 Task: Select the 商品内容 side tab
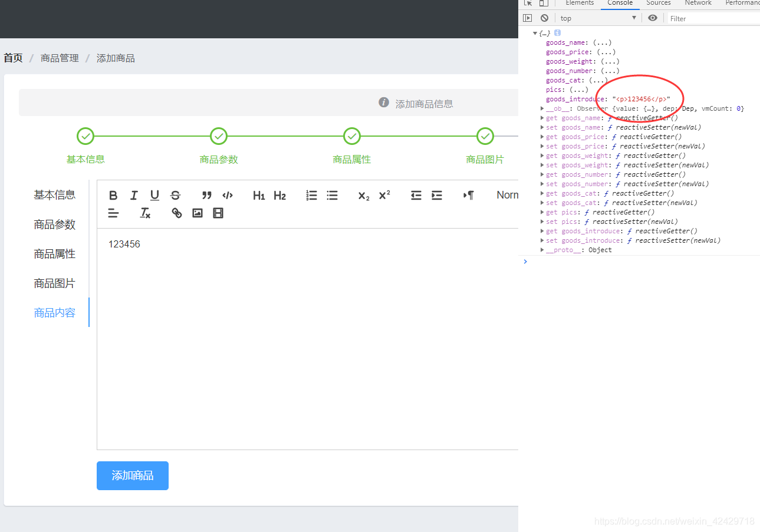click(x=54, y=313)
